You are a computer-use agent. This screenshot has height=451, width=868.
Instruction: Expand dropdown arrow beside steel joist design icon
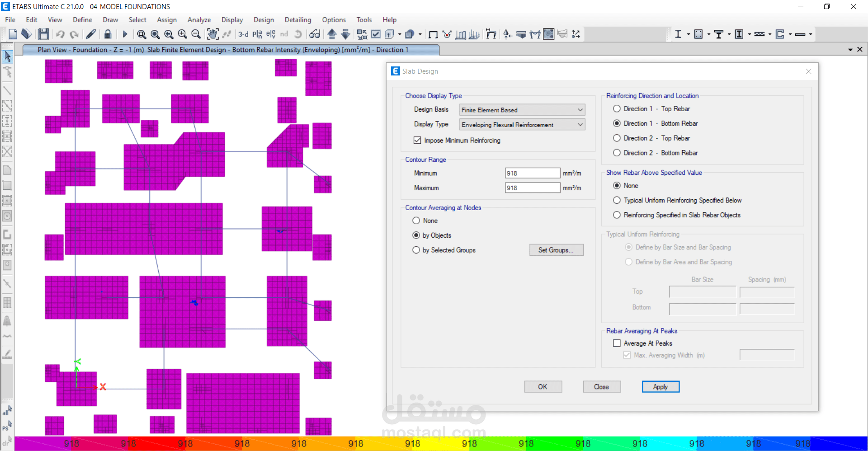[x=770, y=34]
